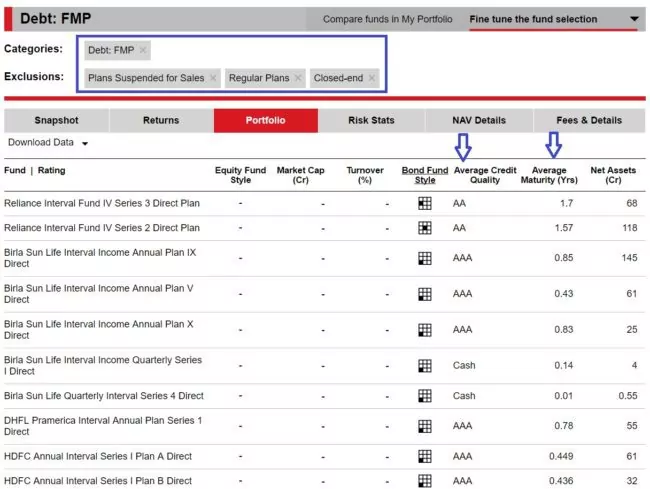Open the NAV Details tab
The height and width of the screenshot is (489, 650).
point(479,120)
